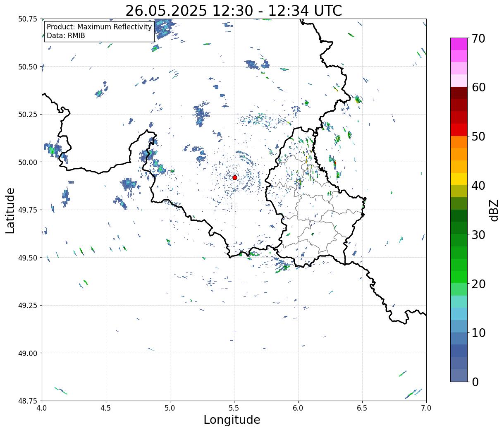Click the latitude tick label 49.00
Viewport: 504px width, 430px height.
[x=28, y=353]
